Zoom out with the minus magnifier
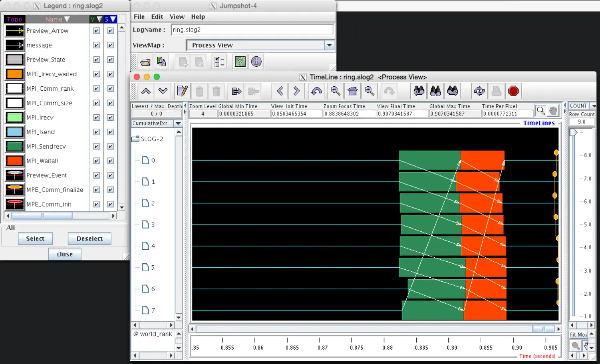This screenshot has height=364, width=600. pyautogui.click(x=336, y=91)
